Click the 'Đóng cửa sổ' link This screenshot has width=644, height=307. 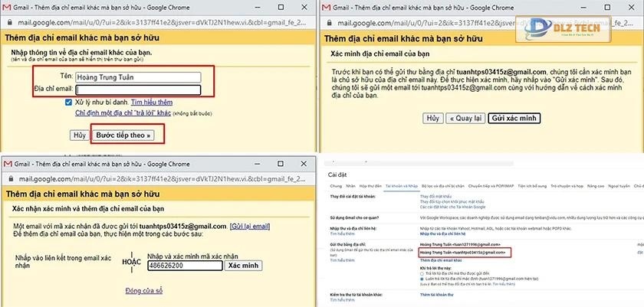click(x=143, y=291)
